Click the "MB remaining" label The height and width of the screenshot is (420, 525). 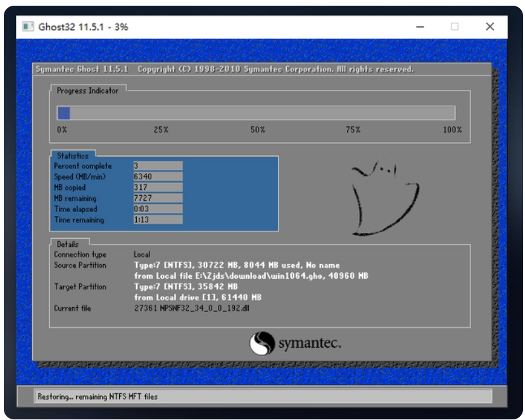pos(75,198)
